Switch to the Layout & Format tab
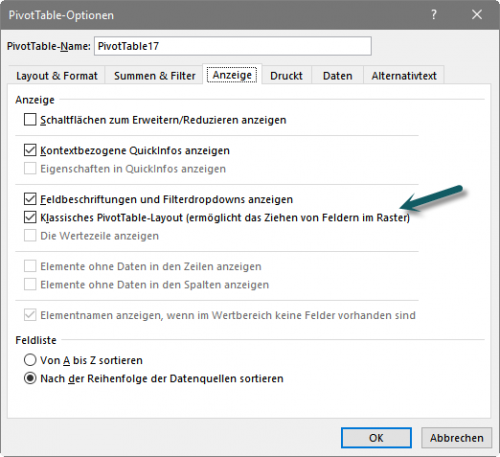 57,76
